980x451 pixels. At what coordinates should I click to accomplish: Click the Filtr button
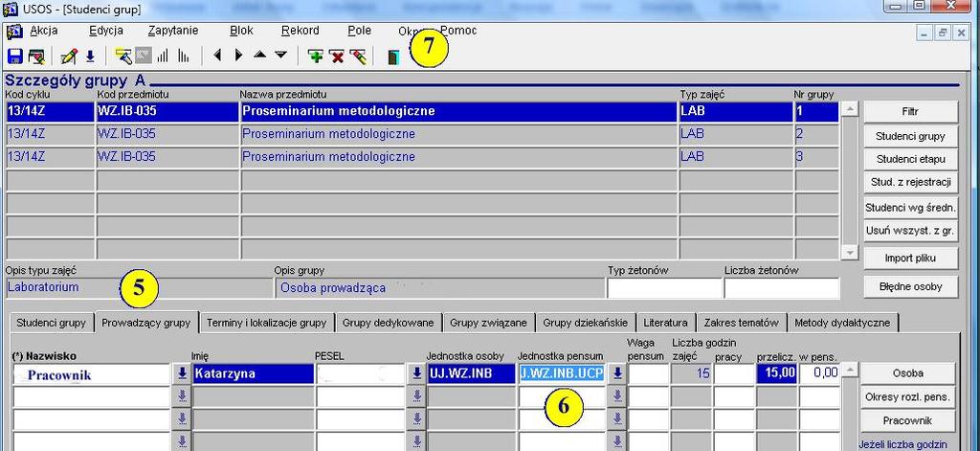click(910, 112)
